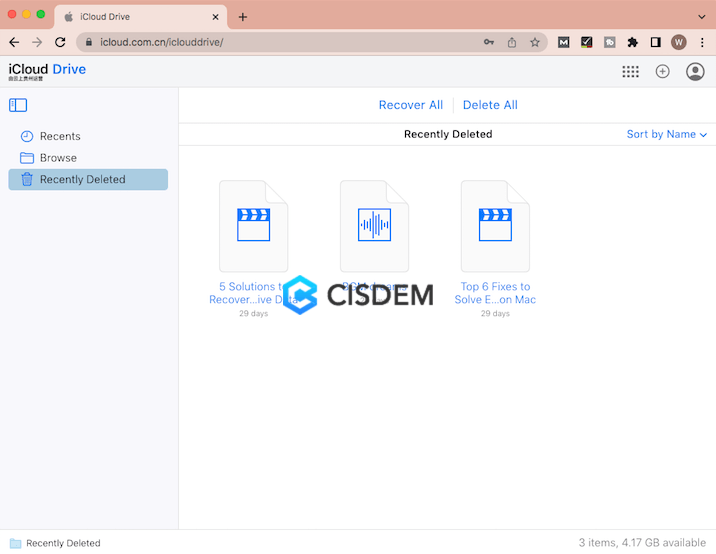Select the Top 6 Fixes video file
The width and height of the screenshot is (716, 554).
(495, 226)
